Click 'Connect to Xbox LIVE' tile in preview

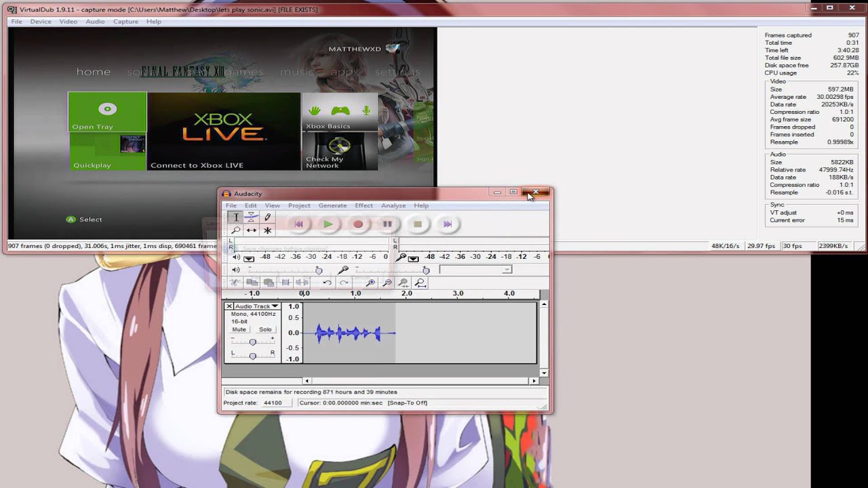(x=224, y=131)
